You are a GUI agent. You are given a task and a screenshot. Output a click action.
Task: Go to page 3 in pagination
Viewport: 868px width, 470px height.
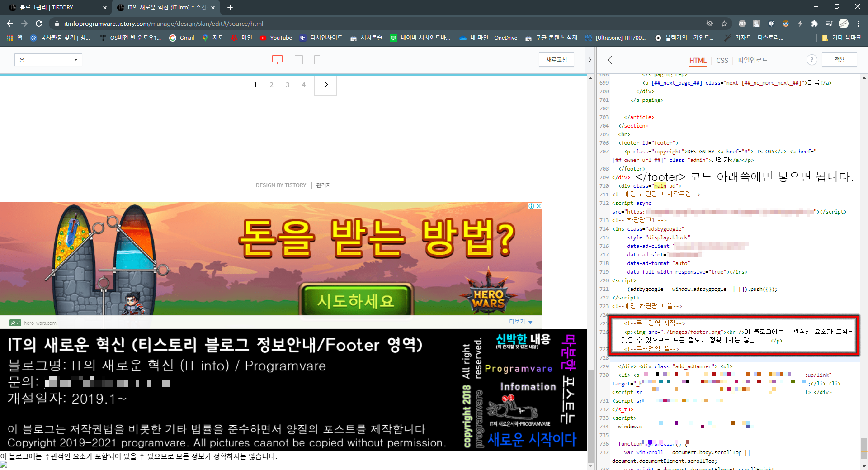pyautogui.click(x=288, y=85)
